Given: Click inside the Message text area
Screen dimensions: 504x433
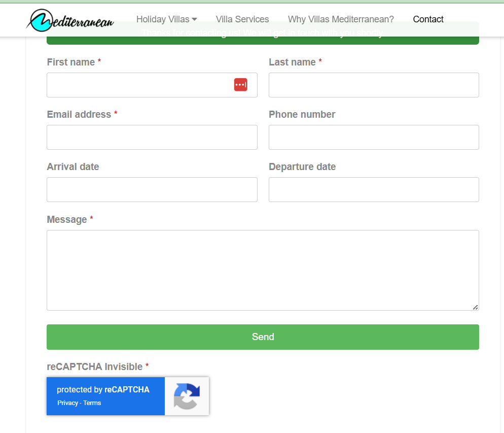Looking at the screenshot, I should tap(263, 270).
